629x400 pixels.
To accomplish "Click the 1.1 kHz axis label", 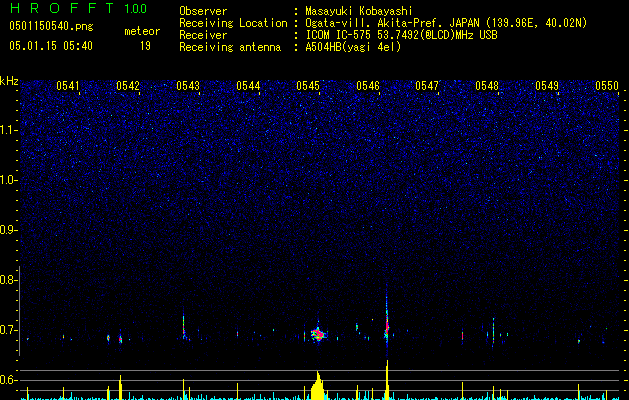I will coord(8,130).
